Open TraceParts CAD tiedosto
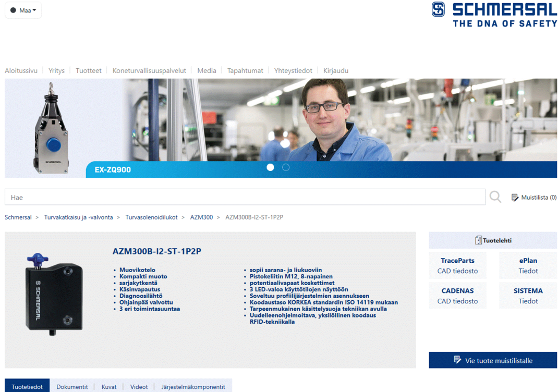558x392 pixels. (x=457, y=265)
